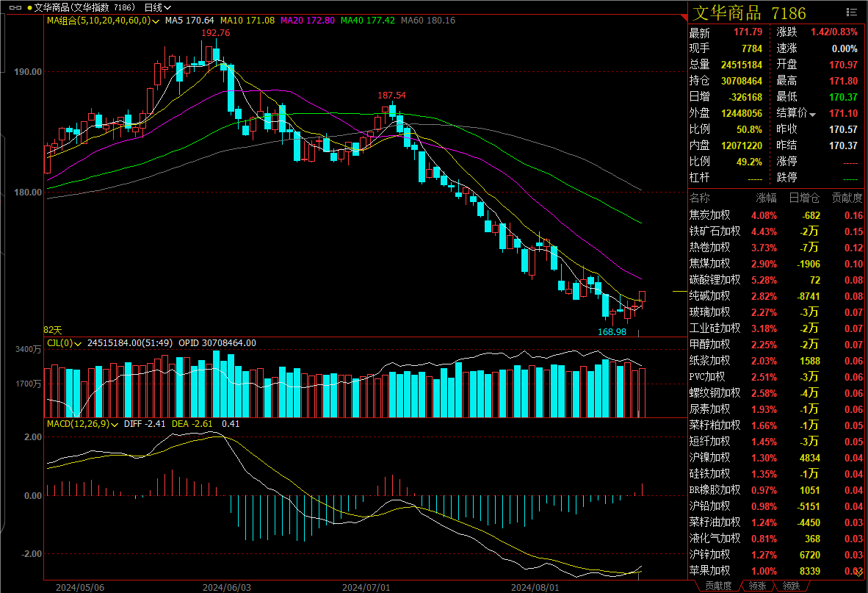Select the 螺纹钢加权 row
The height and width of the screenshot is (593, 868).
point(776,393)
